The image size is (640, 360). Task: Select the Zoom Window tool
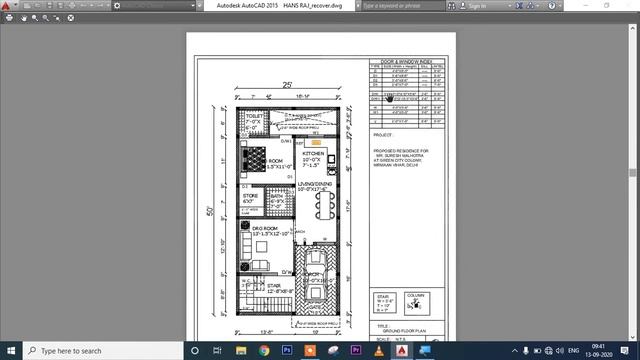tap(46, 18)
